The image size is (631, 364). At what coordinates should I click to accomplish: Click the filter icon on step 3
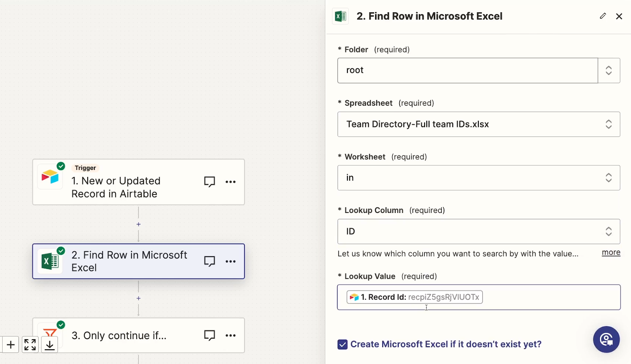(x=50, y=334)
